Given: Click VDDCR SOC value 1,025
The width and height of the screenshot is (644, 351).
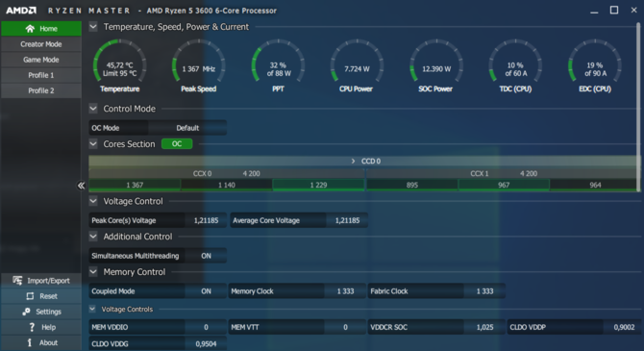Looking at the screenshot, I should coord(484,327).
